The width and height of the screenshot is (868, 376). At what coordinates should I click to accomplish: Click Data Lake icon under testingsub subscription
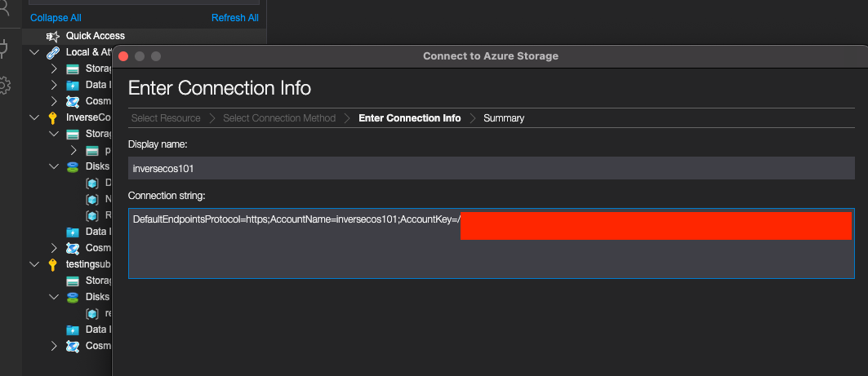pos(73,330)
